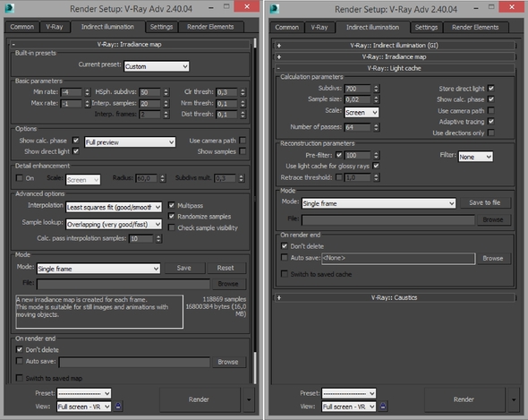
Task: Toggle Store direct light in Light cache
Action: [491, 88]
